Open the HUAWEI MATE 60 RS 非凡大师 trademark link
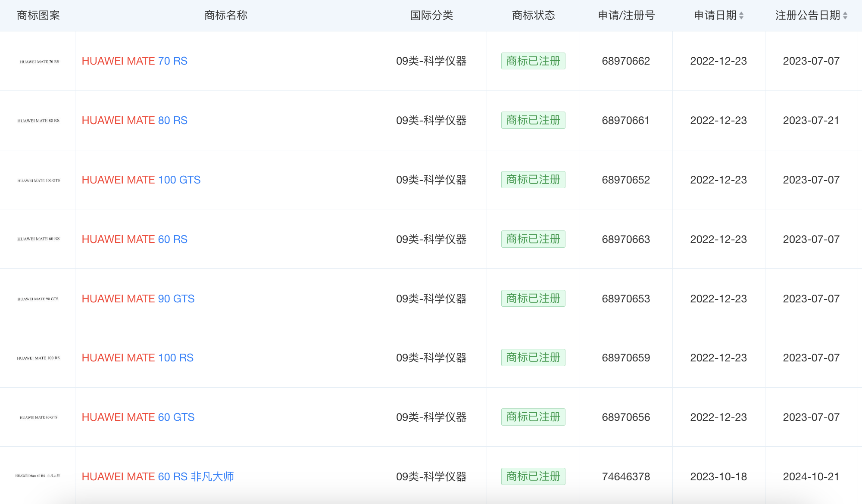This screenshot has width=862, height=504. pos(158,476)
